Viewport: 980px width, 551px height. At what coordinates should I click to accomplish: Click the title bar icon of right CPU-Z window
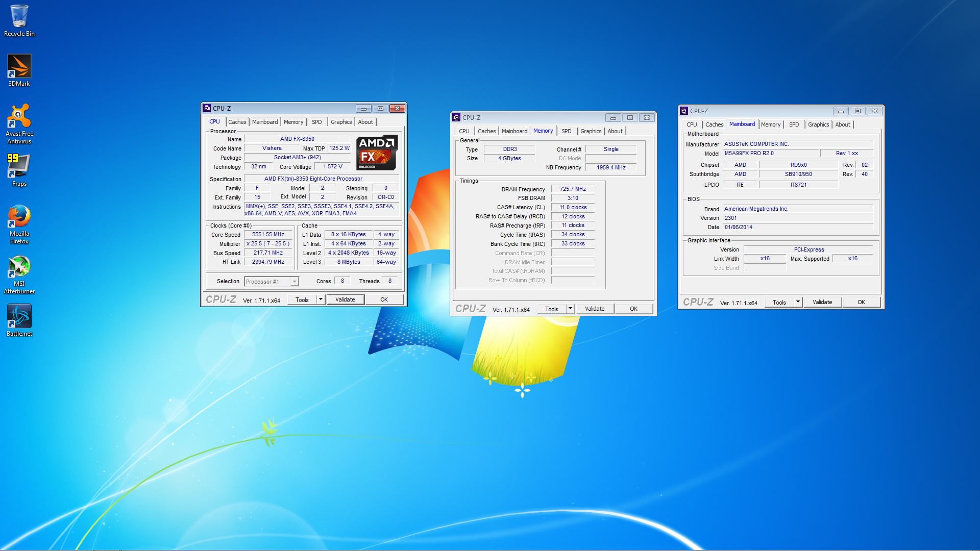point(684,111)
